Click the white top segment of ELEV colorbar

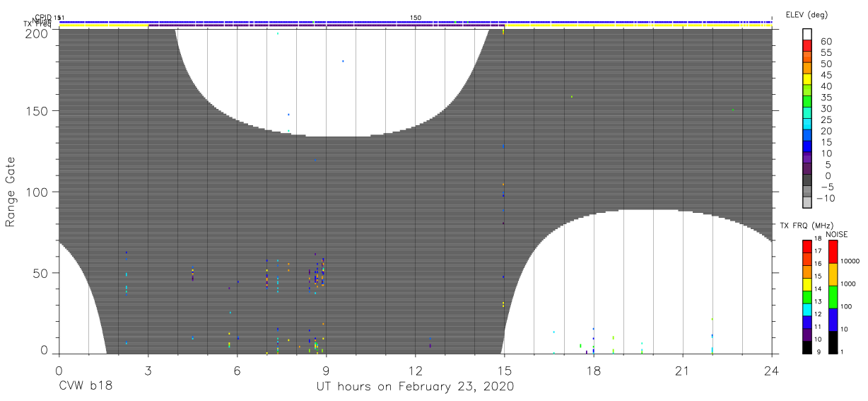point(808,35)
